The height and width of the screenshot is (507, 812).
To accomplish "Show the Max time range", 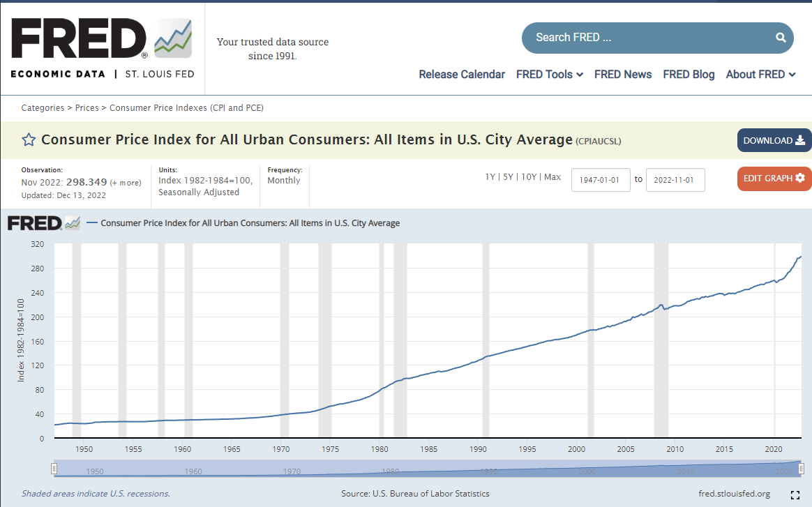I will pyautogui.click(x=552, y=177).
